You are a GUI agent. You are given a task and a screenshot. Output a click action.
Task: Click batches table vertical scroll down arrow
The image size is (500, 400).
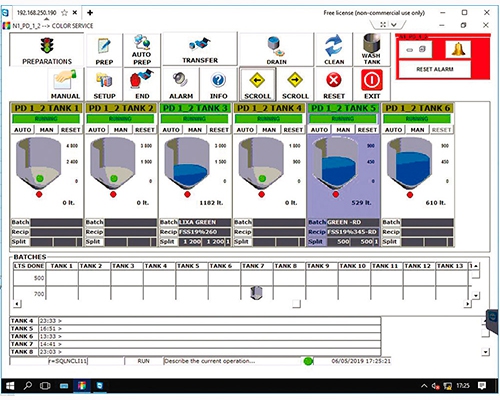tap(476, 295)
